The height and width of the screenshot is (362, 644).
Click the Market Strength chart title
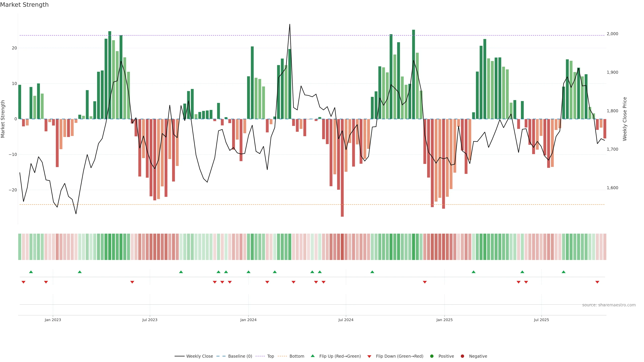coord(24,5)
